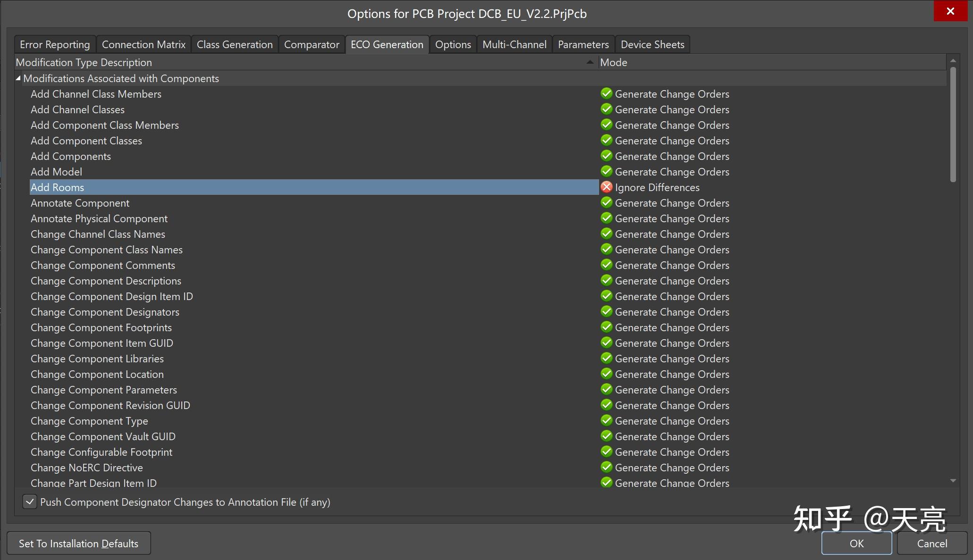Click Set To Installation Defaults button
This screenshot has width=973, height=560.
click(x=79, y=543)
